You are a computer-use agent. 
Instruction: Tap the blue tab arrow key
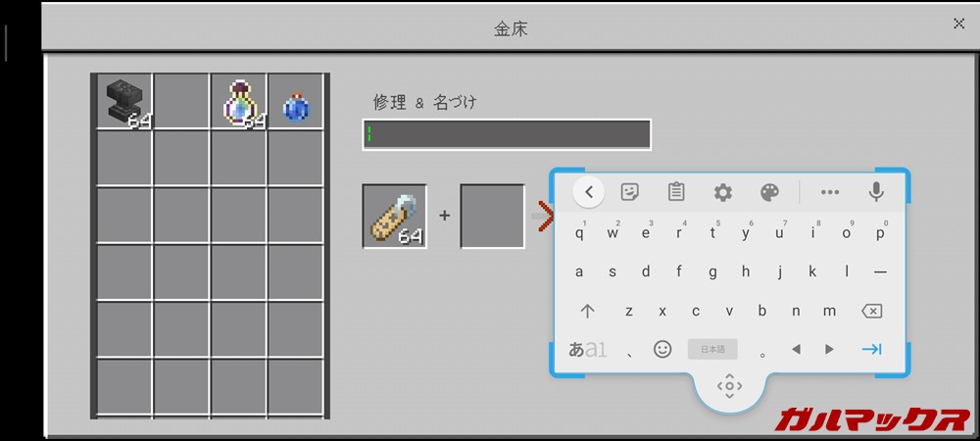(871, 349)
